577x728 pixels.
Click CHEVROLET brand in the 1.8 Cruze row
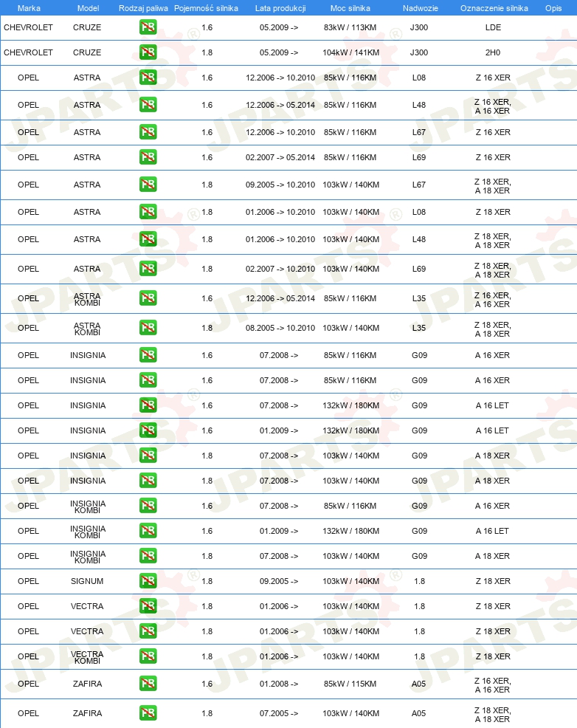[x=28, y=52]
